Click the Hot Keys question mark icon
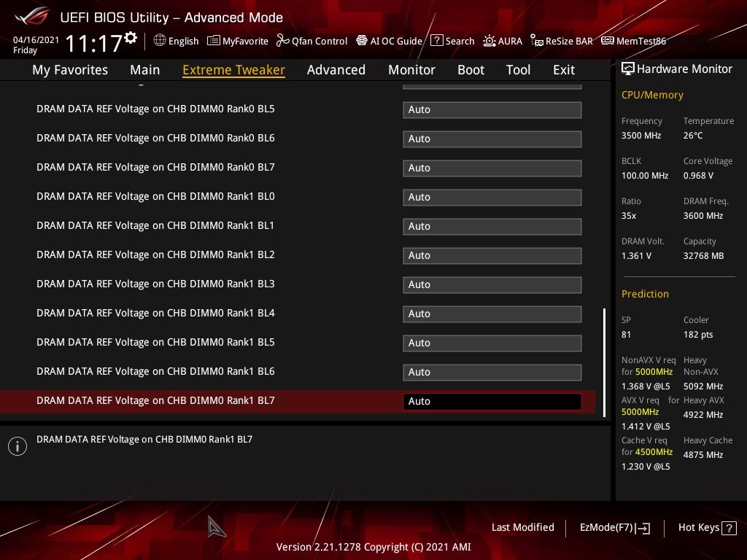The height and width of the screenshot is (560, 747). 729,528
